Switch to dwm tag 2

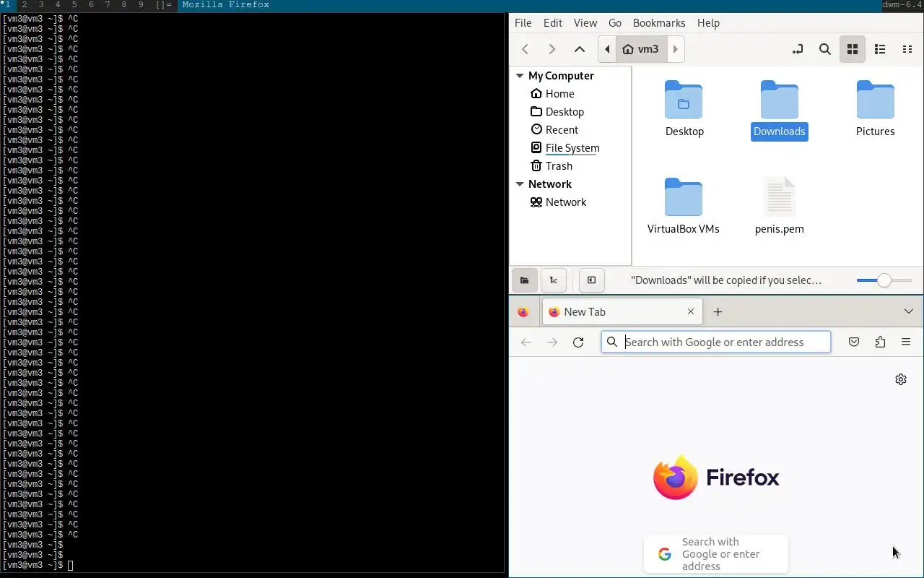click(25, 5)
